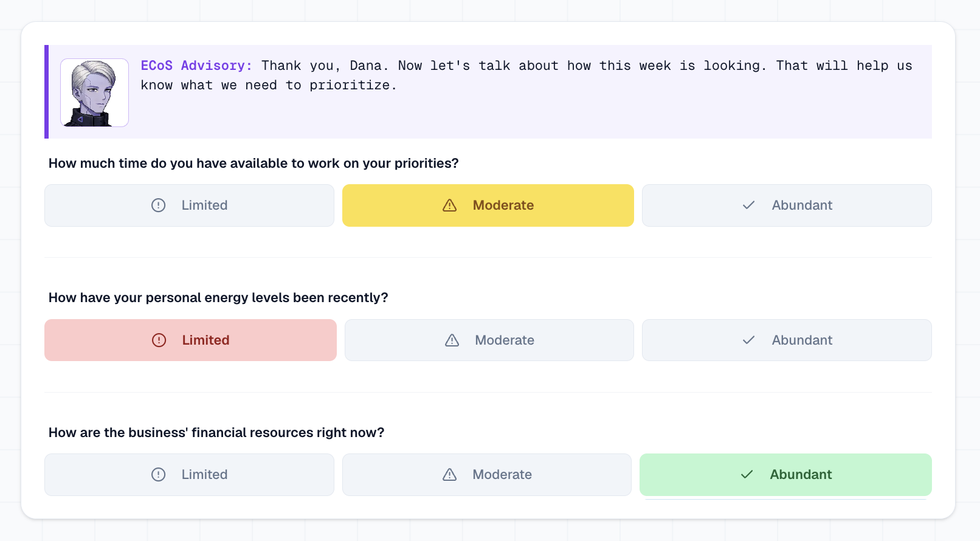Select Moderate for time available
980x541 pixels.
(x=488, y=205)
